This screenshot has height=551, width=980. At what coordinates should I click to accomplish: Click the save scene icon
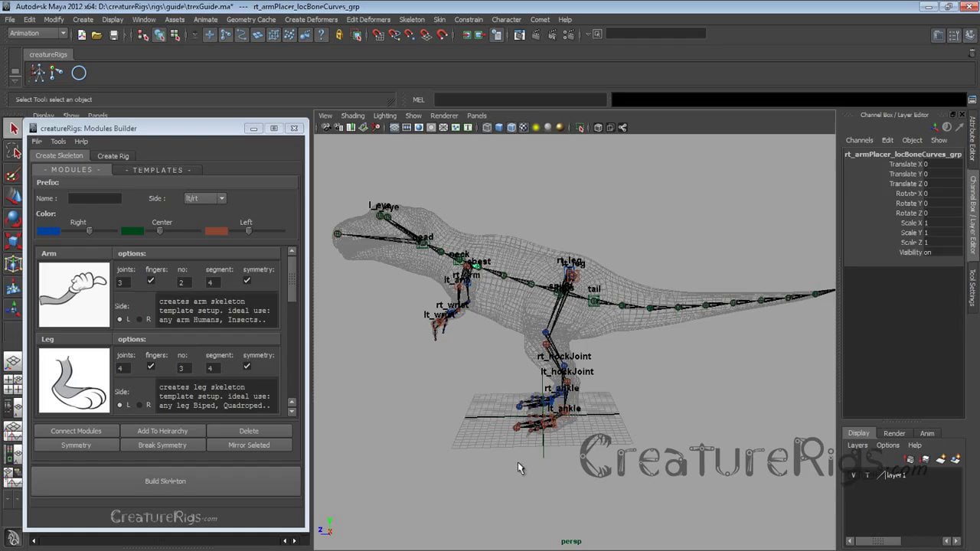[x=113, y=34]
